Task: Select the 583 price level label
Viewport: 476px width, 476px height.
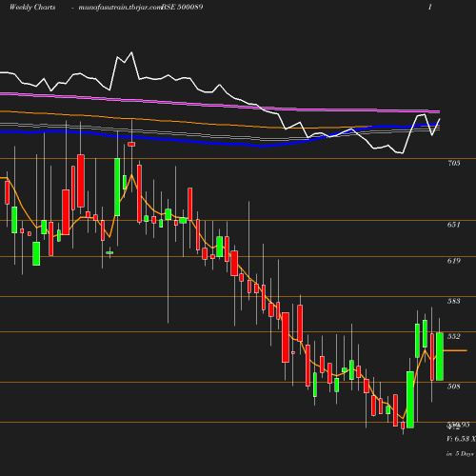Action: (x=453, y=301)
